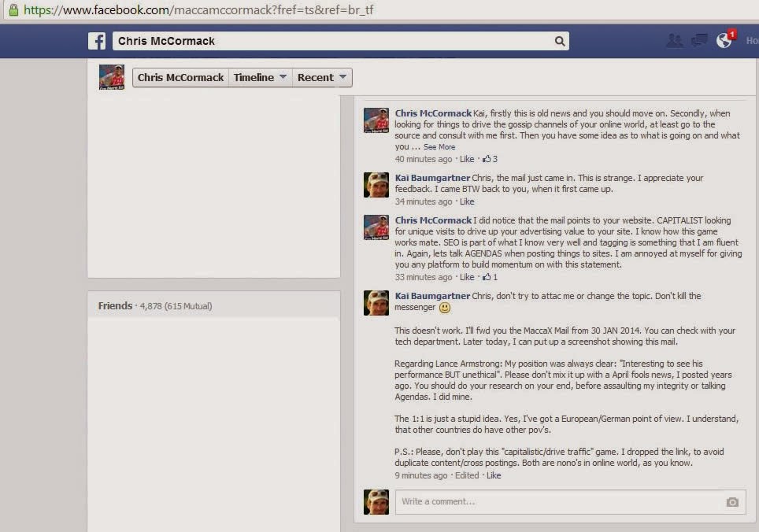Click the 34 minutes ago timestamp

pos(423,201)
